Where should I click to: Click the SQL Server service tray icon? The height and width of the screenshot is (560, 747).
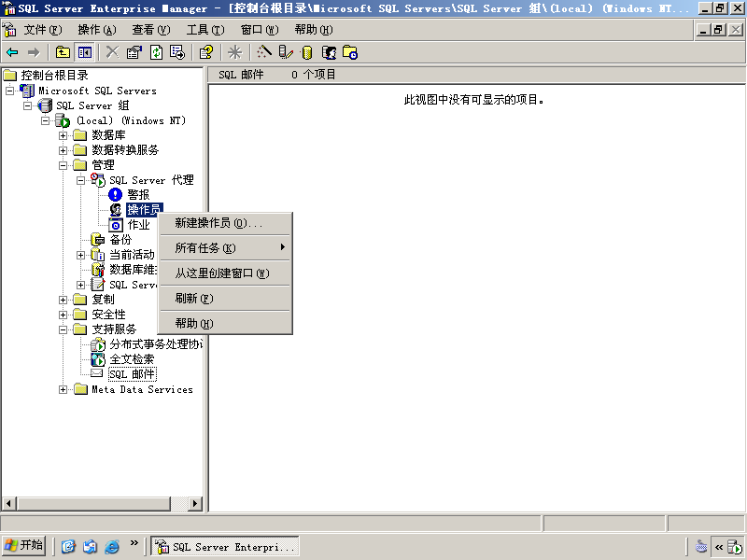736,547
